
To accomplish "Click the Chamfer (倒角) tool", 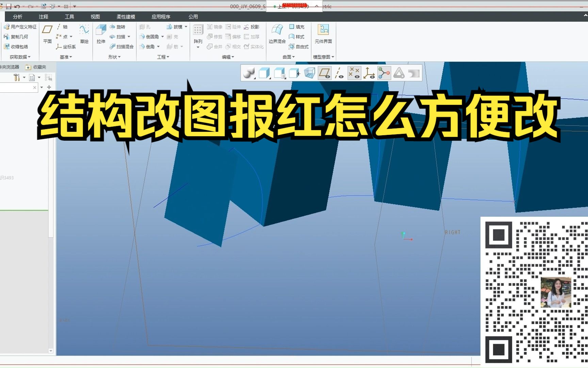I will [x=147, y=47].
